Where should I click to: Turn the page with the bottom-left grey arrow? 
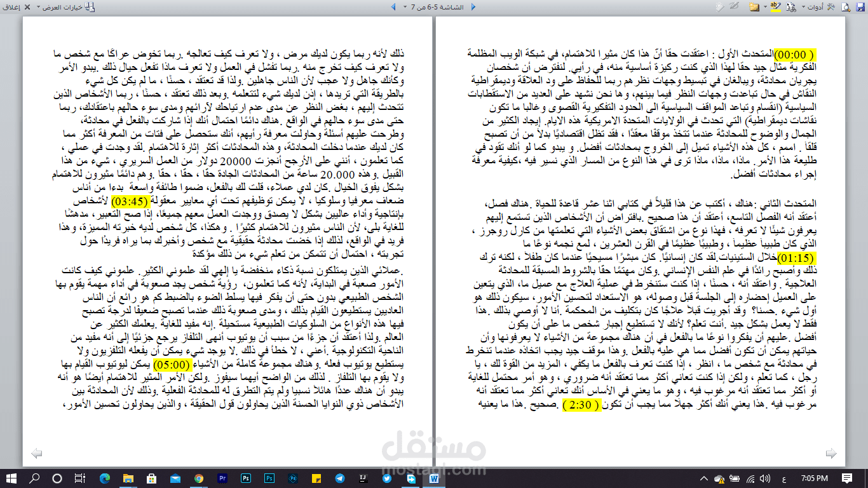coord(36,453)
